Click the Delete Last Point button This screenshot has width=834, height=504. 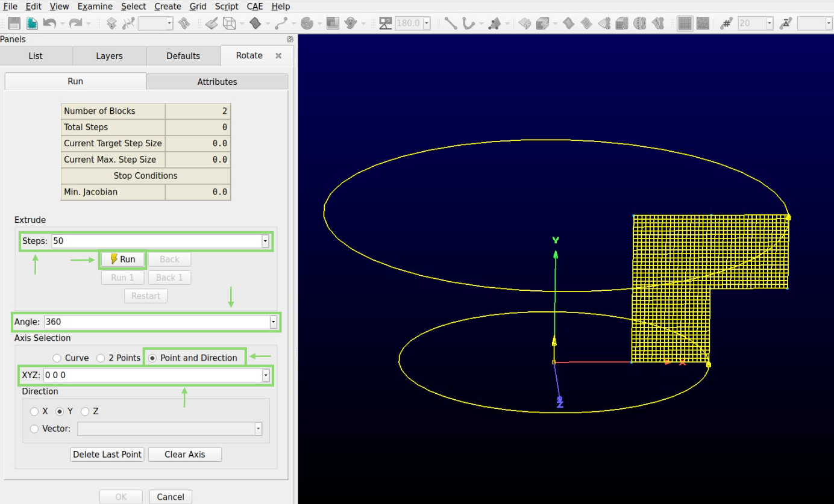(107, 455)
